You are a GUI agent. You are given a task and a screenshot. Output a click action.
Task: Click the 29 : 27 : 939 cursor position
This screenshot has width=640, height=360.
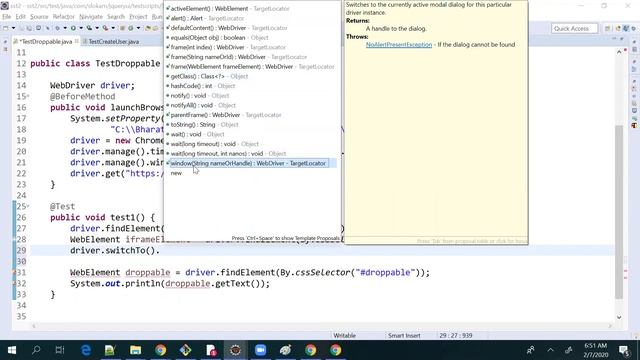click(x=456, y=336)
